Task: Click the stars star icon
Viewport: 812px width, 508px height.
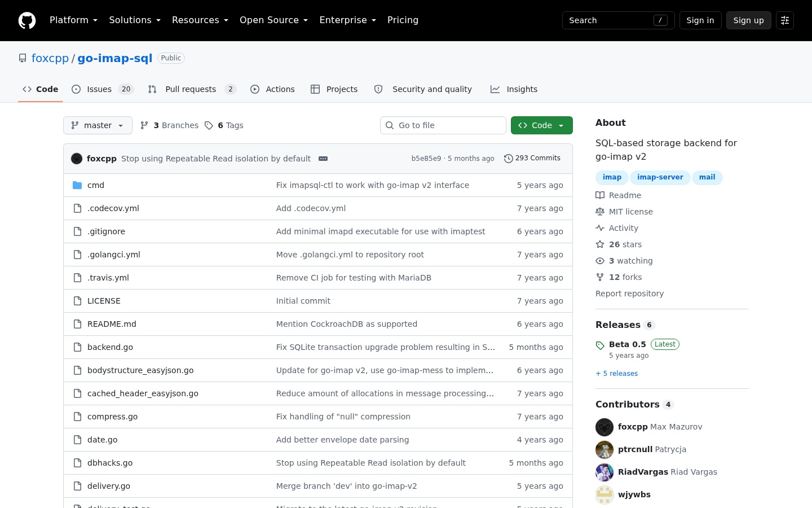Action: 600,244
